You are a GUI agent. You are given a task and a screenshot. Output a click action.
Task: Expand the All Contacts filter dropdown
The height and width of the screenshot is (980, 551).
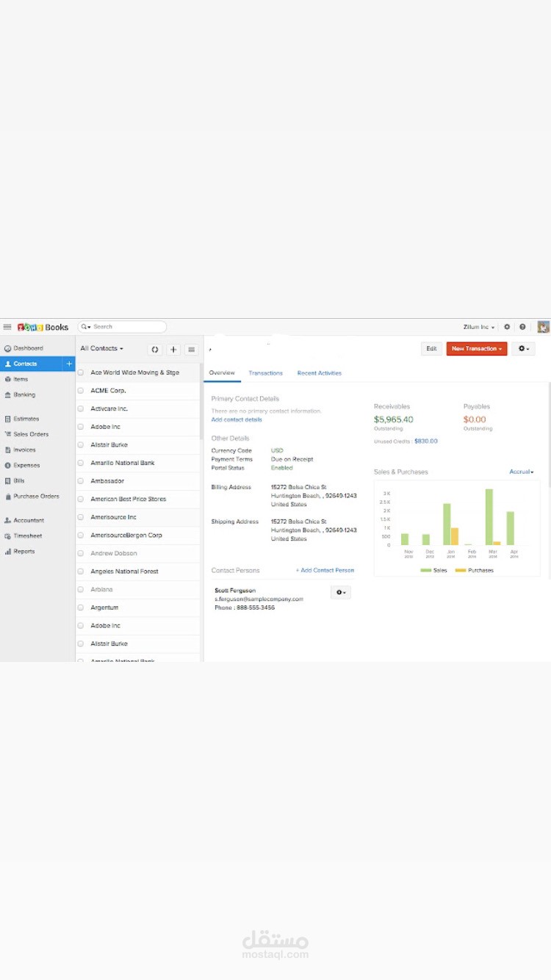click(102, 348)
